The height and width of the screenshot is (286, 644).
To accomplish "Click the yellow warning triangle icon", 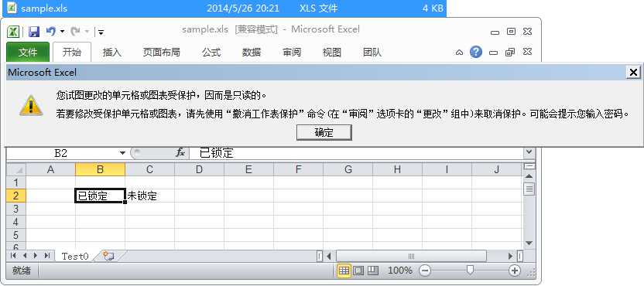I will tap(31, 106).
